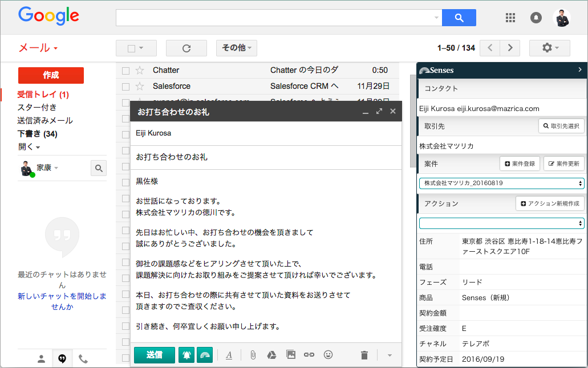The height and width of the screenshot is (368, 588).
Task: Click the Senses bell reminder button
Action: (x=186, y=355)
